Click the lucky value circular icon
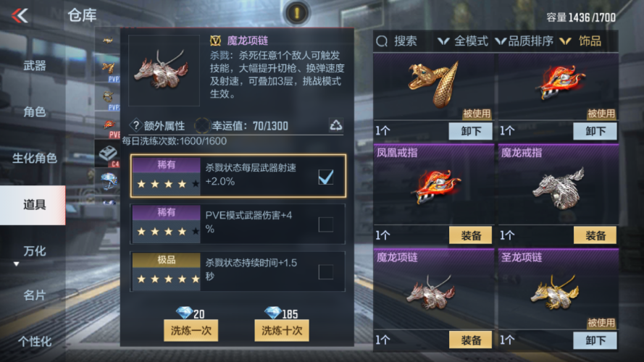Screen dimensions: 644x362 pos(202,125)
